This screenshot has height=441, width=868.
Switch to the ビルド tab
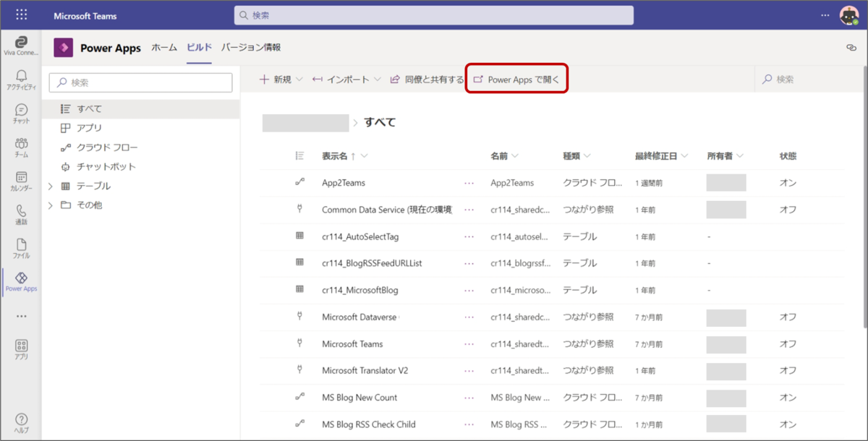pyautogui.click(x=199, y=48)
